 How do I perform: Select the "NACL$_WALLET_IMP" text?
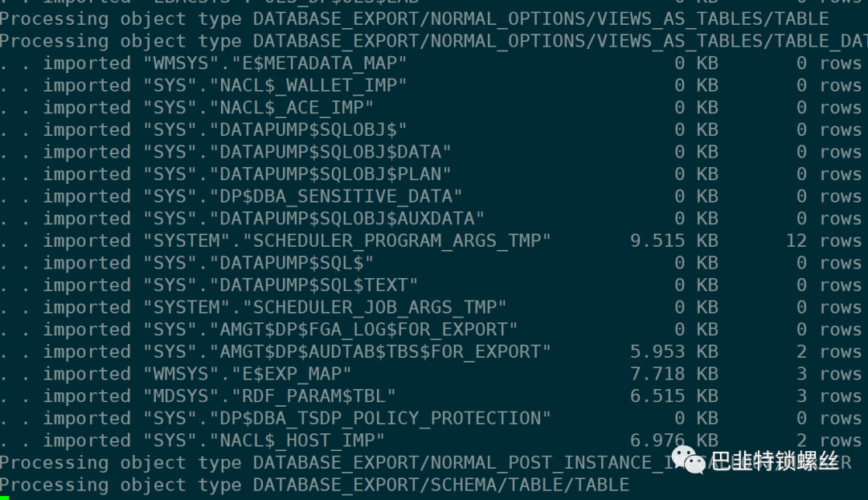308,85
